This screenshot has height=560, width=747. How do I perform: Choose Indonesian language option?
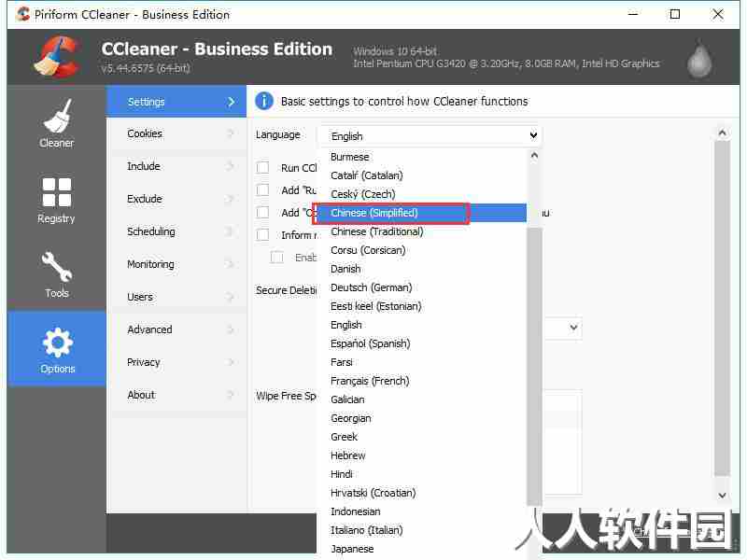pyautogui.click(x=422, y=511)
